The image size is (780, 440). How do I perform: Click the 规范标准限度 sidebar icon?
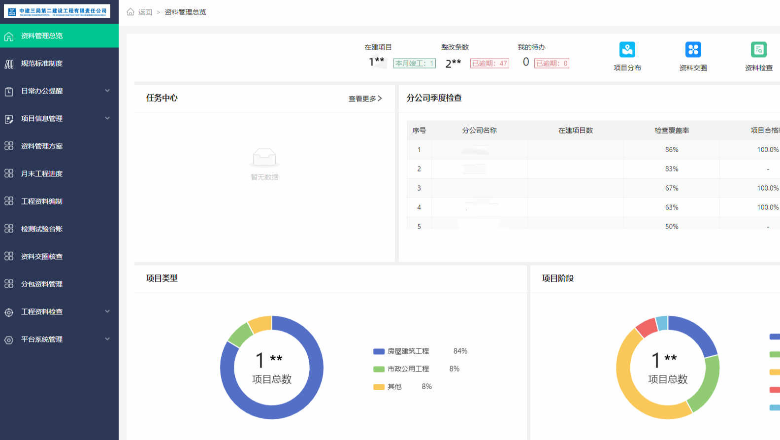[x=9, y=63]
